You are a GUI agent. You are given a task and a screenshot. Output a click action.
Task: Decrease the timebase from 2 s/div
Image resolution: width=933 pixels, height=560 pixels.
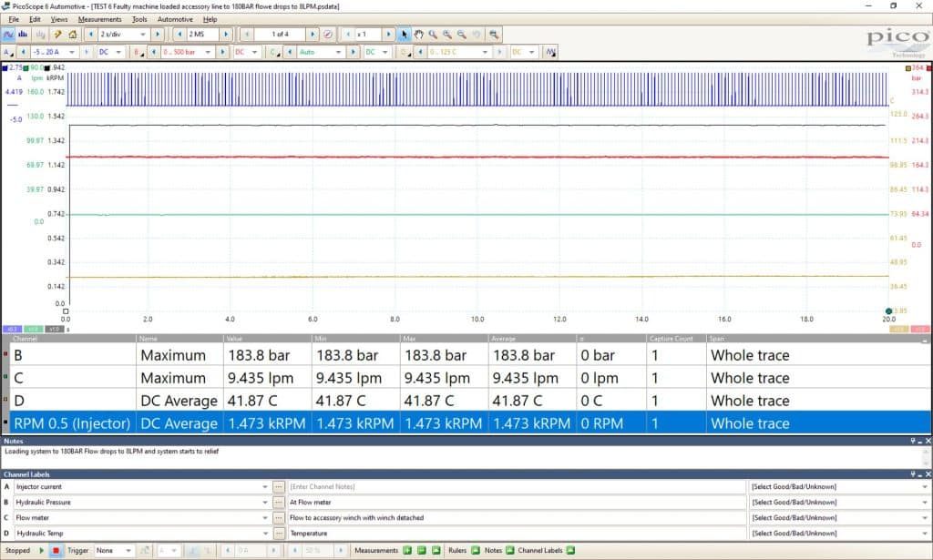(90, 35)
